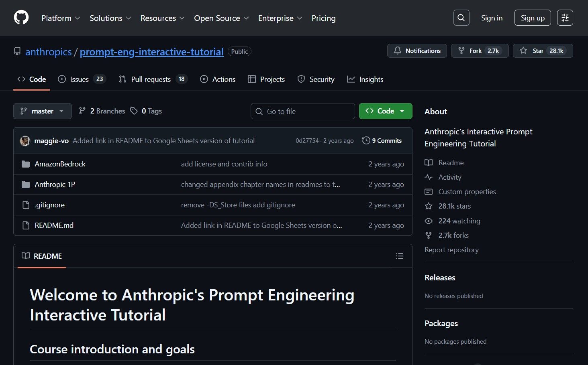Open README outline list icon
This screenshot has height=365, width=588.
pos(399,256)
